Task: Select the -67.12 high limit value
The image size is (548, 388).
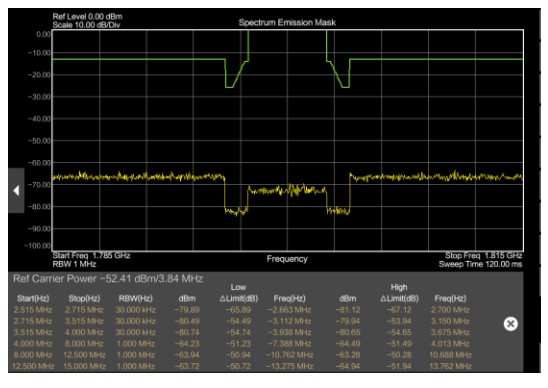Action: click(x=399, y=310)
